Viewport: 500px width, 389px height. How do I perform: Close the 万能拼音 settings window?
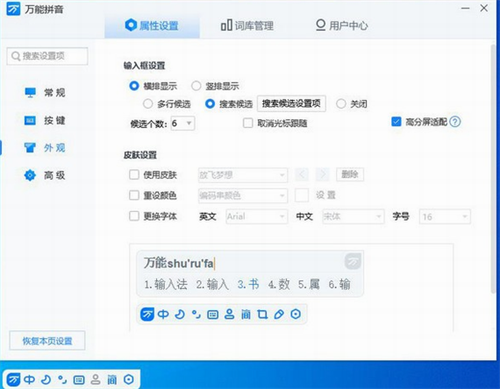tap(484, 8)
